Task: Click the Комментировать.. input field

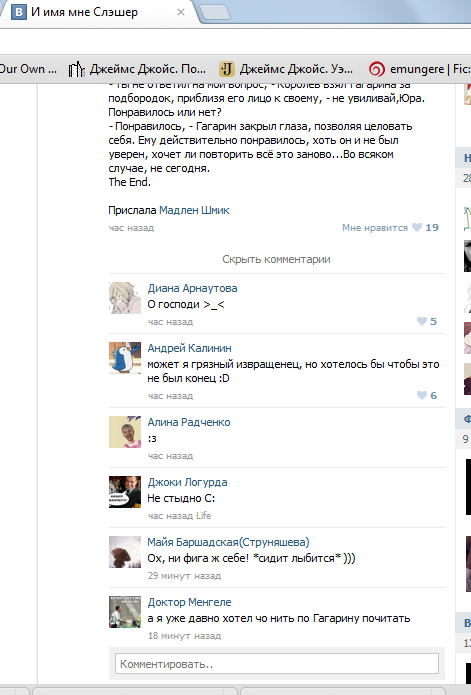Action: click(277, 664)
